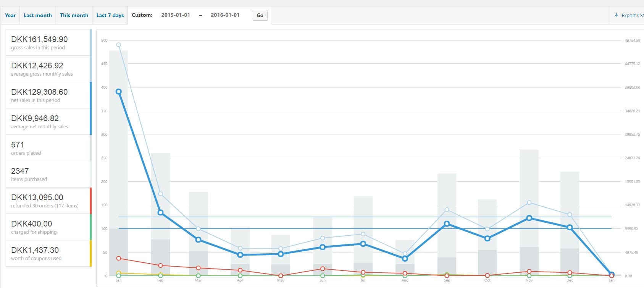Highlight the items purchased legend entry
Screen dimensions: 644x288
(48, 174)
